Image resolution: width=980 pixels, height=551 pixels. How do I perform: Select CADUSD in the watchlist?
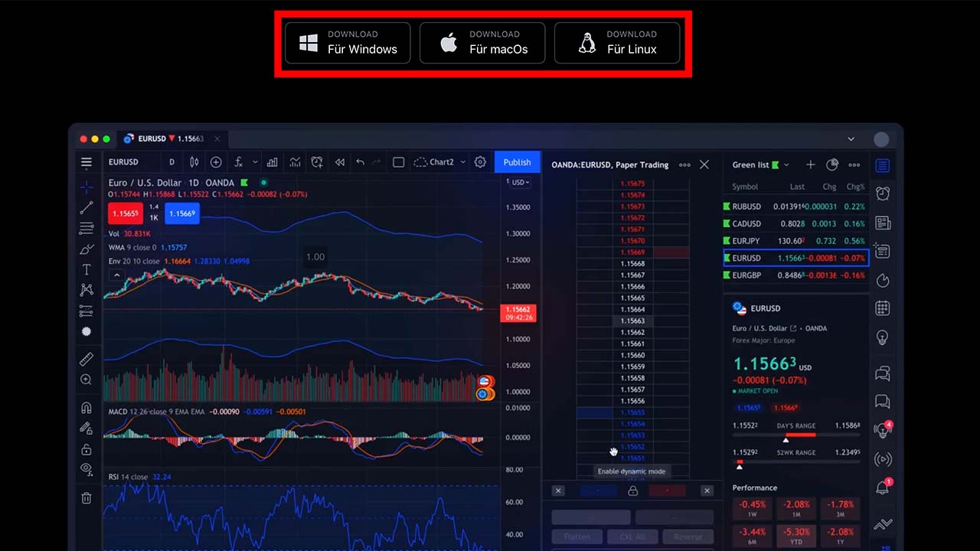pos(795,223)
